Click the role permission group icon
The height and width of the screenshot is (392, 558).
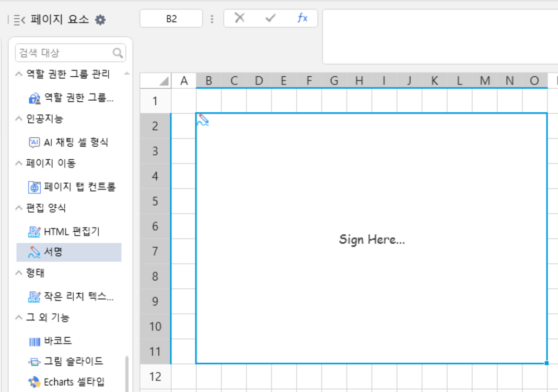pos(34,98)
